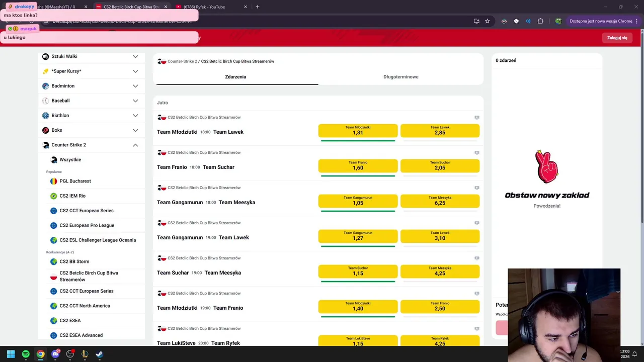
Task: Open the Windows notification bell
Action: [x=634, y=354]
